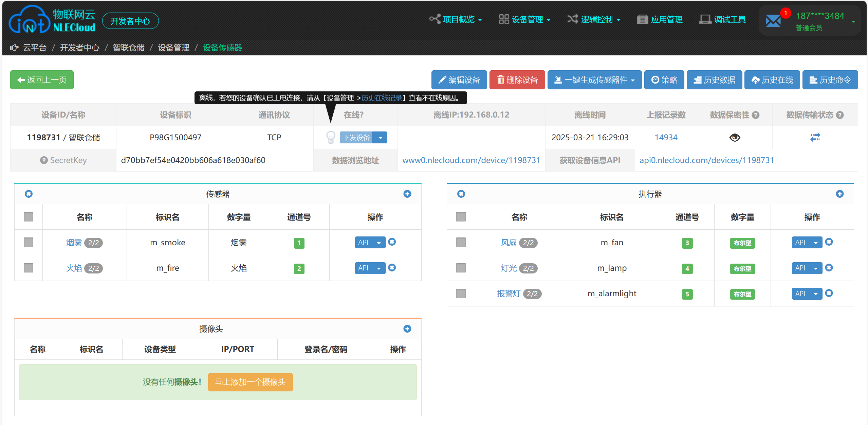Expand API dropdown for m_lamp actuator

click(816, 268)
